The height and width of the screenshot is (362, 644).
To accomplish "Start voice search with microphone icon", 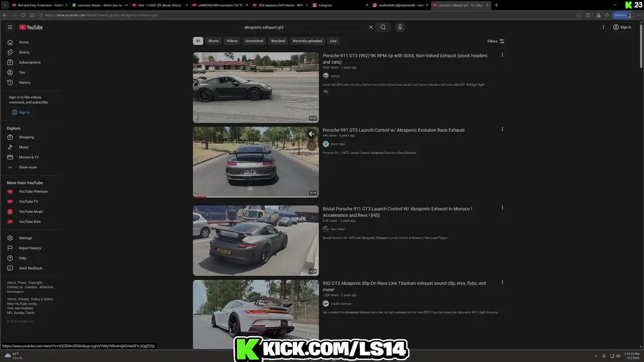I will tap(400, 27).
